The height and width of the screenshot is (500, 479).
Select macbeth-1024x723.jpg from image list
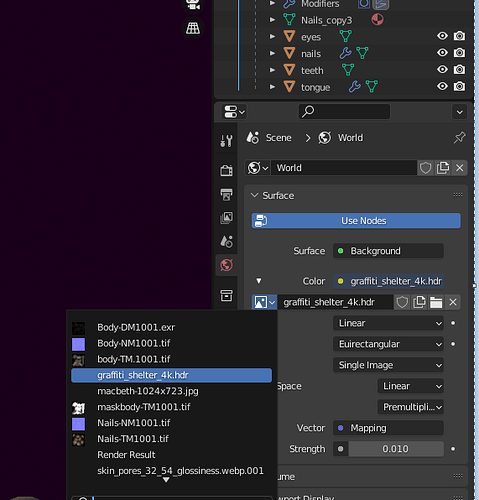click(x=172, y=391)
